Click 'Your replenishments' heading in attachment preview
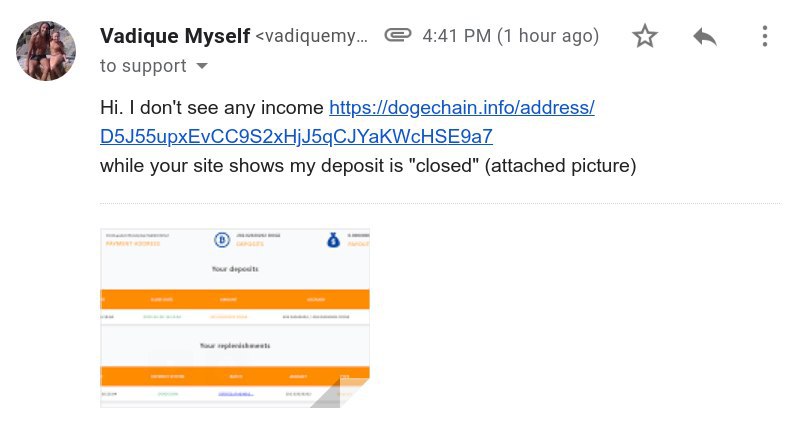Screen dimensions: 786x434 235,346
